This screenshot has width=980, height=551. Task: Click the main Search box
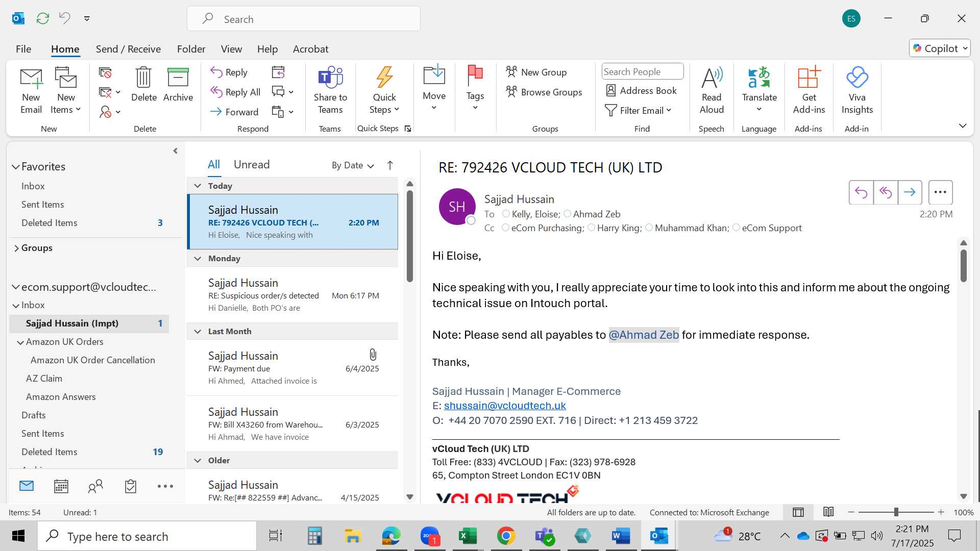coord(304,19)
